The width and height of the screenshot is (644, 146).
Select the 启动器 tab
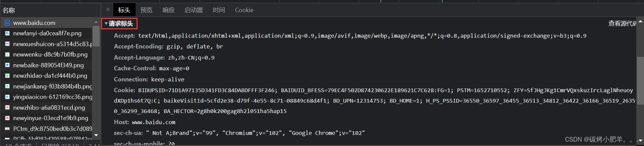pos(194,10)
